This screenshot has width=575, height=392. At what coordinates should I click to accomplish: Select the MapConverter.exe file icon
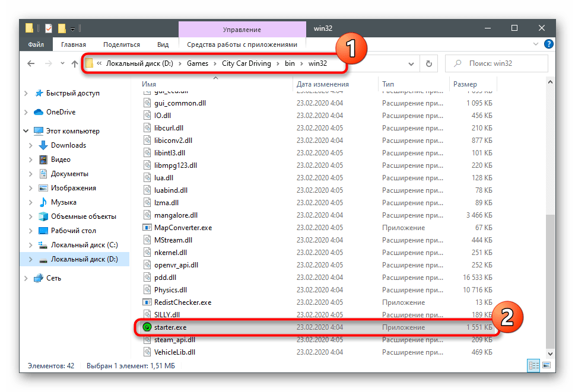[148, 227]
